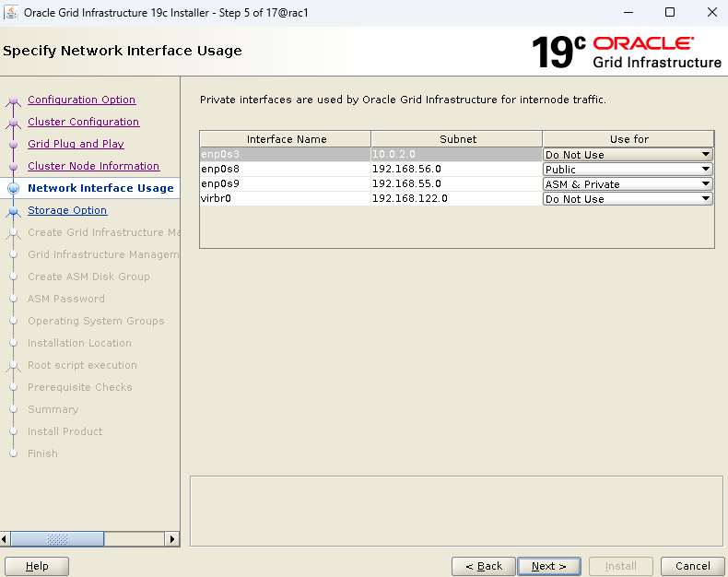Screen dimensions: 728x577
Task: Click the sidebar horizontal scrollbar thumb
Action: point(57,539)
